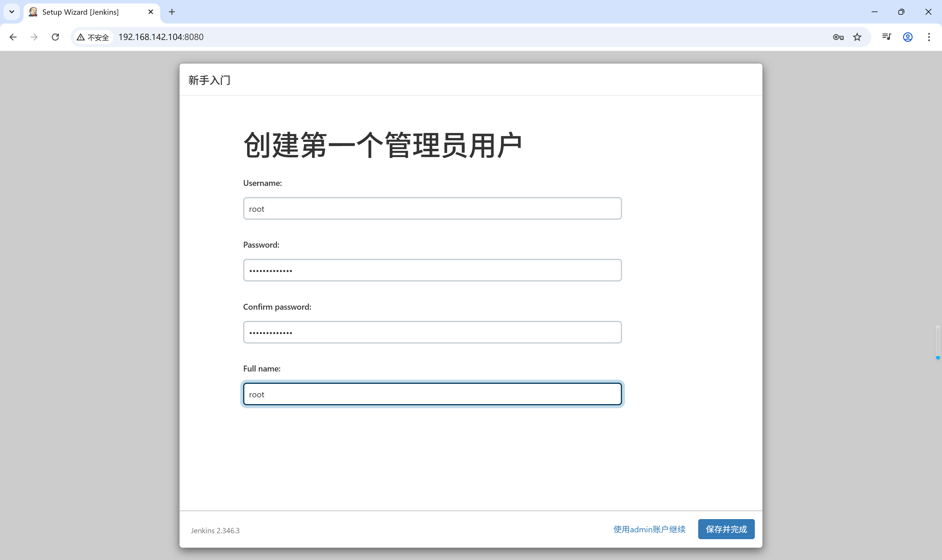Open a new browser tab
Viewport: 942px width, 560px height.
pos(172,12)
